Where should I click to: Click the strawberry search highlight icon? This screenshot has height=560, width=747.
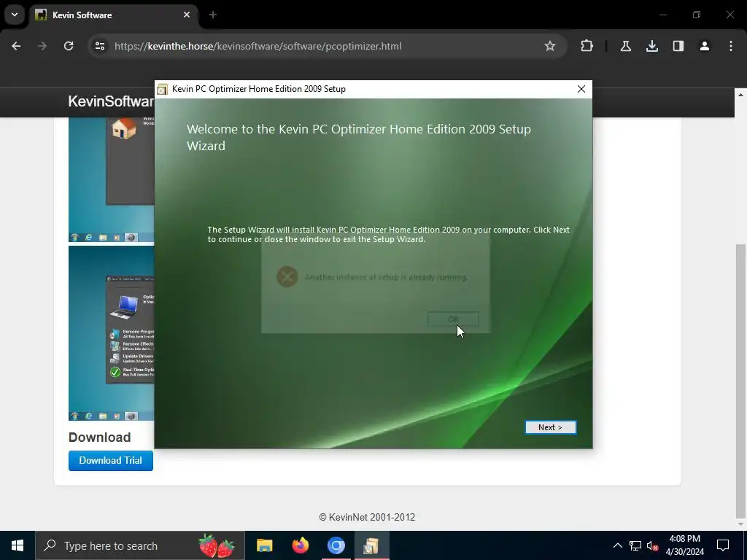pyautogui.click(x=217, y=545)
